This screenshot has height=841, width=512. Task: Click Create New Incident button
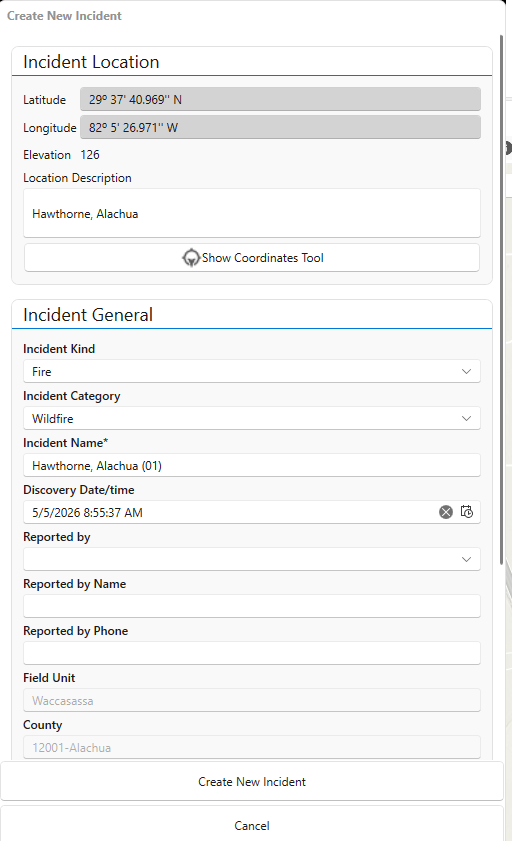click(x=252, y=782)
